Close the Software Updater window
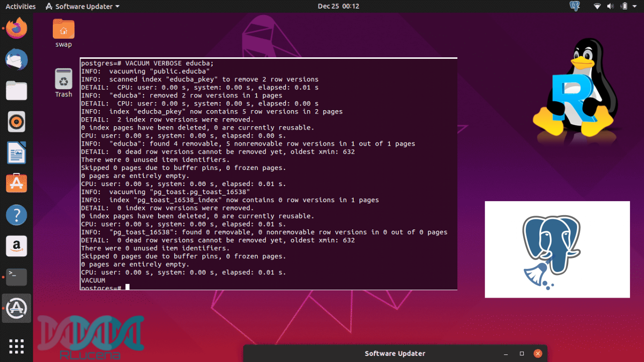The width and height of the screenshot is (644, 362). 537,353
